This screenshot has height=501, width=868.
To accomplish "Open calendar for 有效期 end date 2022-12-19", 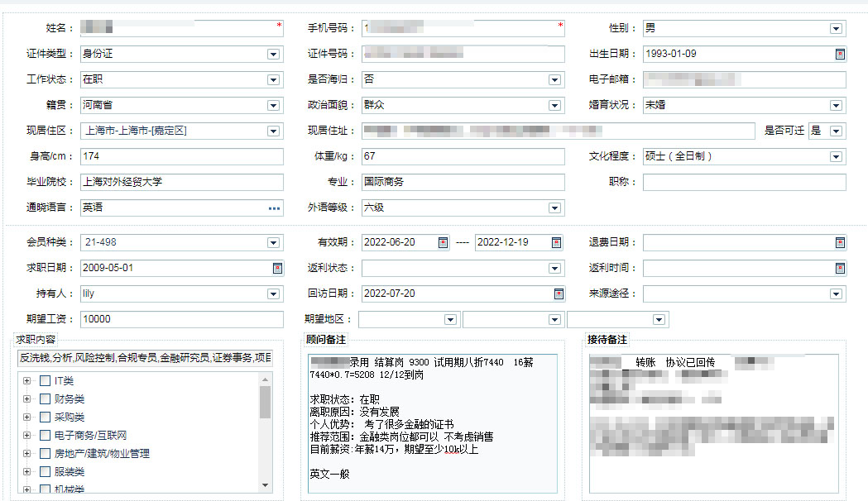I will pos(556,243).
